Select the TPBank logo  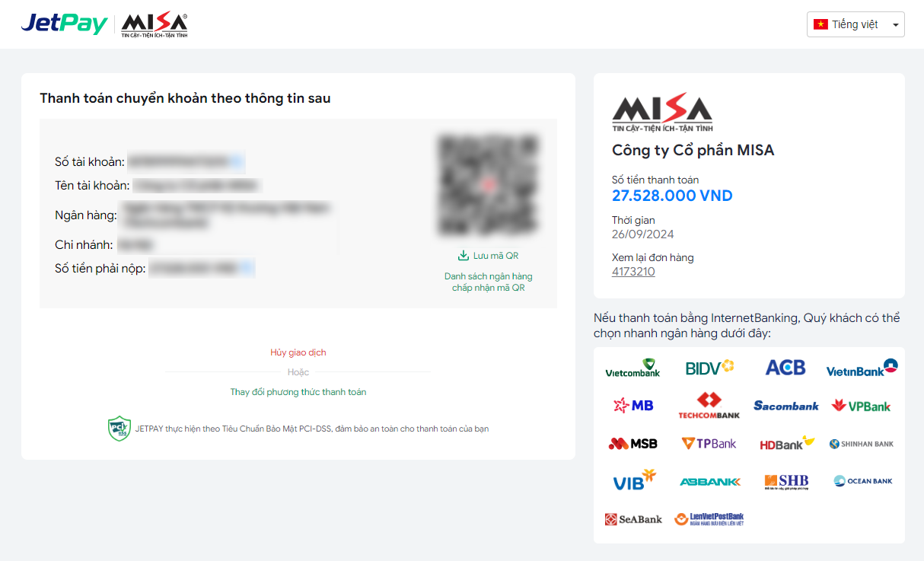(x=709, y=443)
